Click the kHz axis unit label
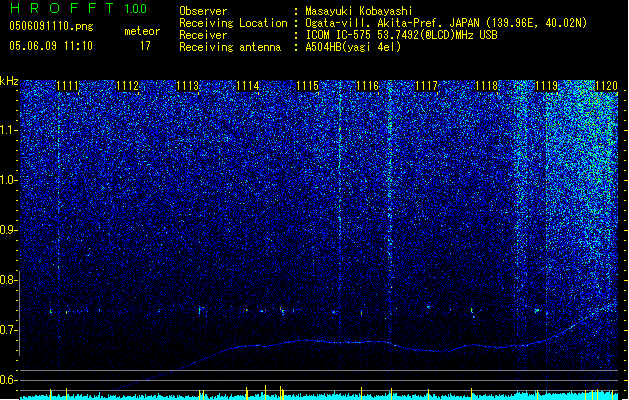Image resolution: width=629 pixels, height=400 pixels. [x=9, y=81]
